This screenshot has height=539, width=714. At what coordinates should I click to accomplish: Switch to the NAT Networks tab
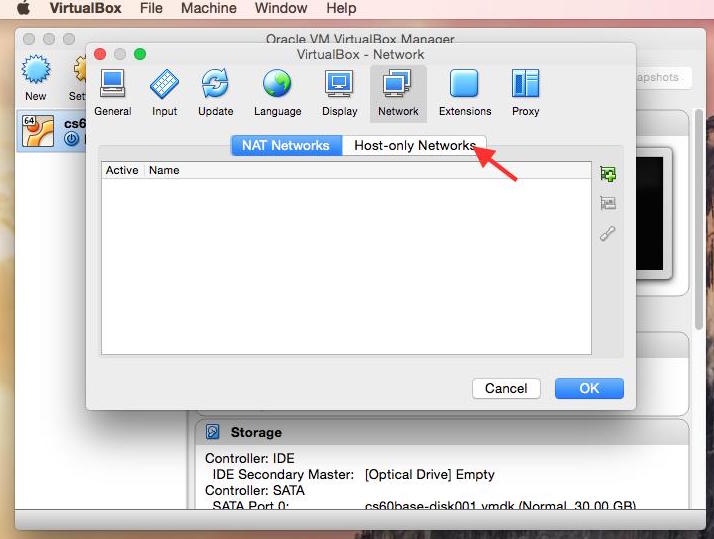(x=286, y=146)
